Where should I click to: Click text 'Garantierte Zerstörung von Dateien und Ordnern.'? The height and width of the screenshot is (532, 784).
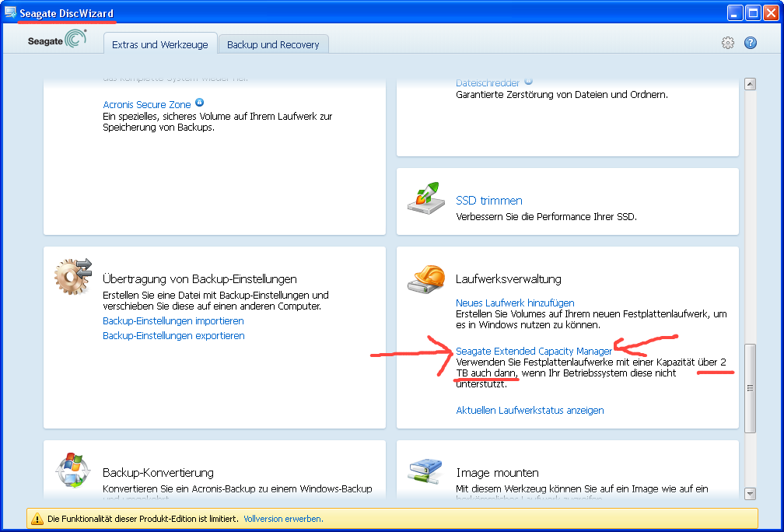[x=562, y=94]
